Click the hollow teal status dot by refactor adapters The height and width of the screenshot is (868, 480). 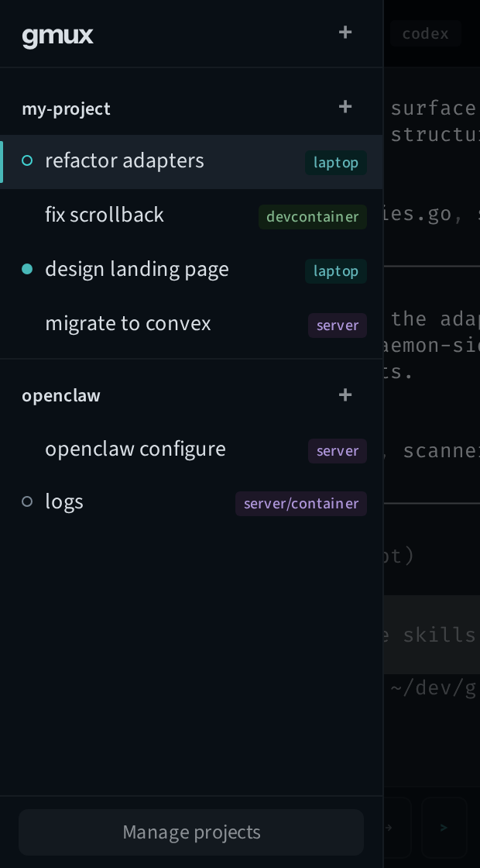(27, 160)
